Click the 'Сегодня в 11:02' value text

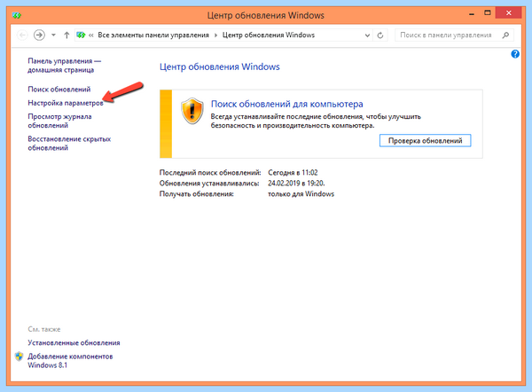click(x=293, y=172)
